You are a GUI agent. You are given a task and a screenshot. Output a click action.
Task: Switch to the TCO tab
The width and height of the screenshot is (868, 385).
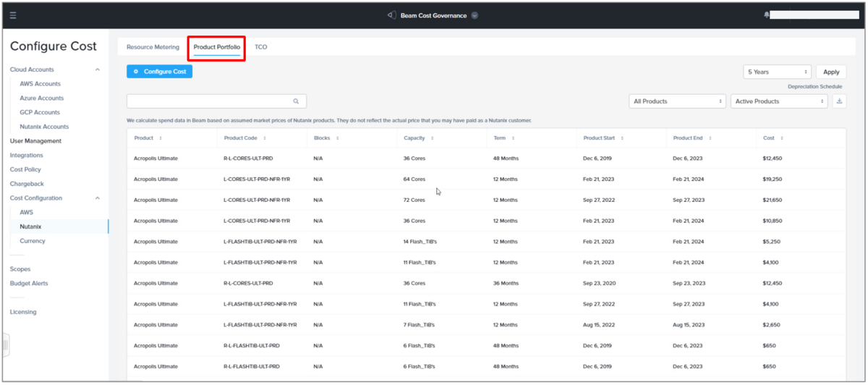click(260, 47)
